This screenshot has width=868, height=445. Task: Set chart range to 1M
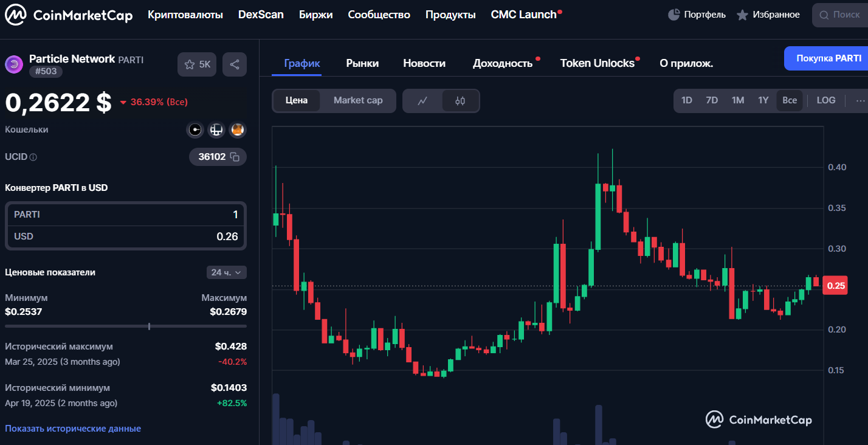738,100
